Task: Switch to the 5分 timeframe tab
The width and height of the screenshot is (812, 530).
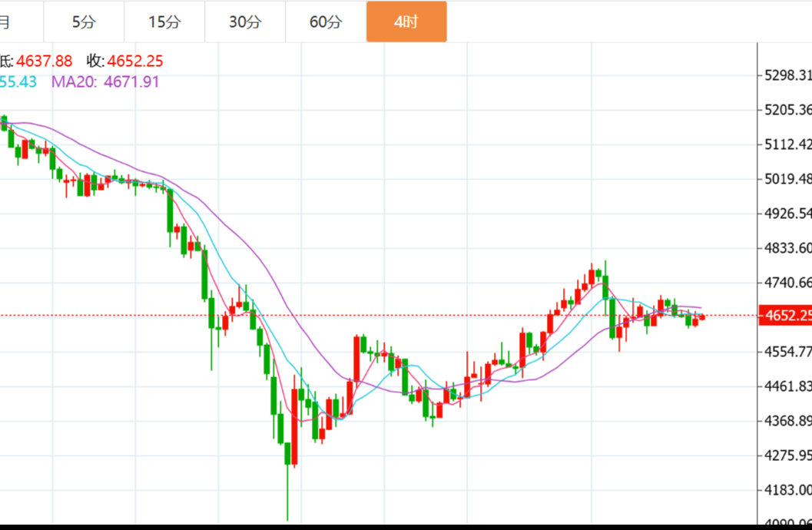Action: pyautogui.click(x=84, y=22)
